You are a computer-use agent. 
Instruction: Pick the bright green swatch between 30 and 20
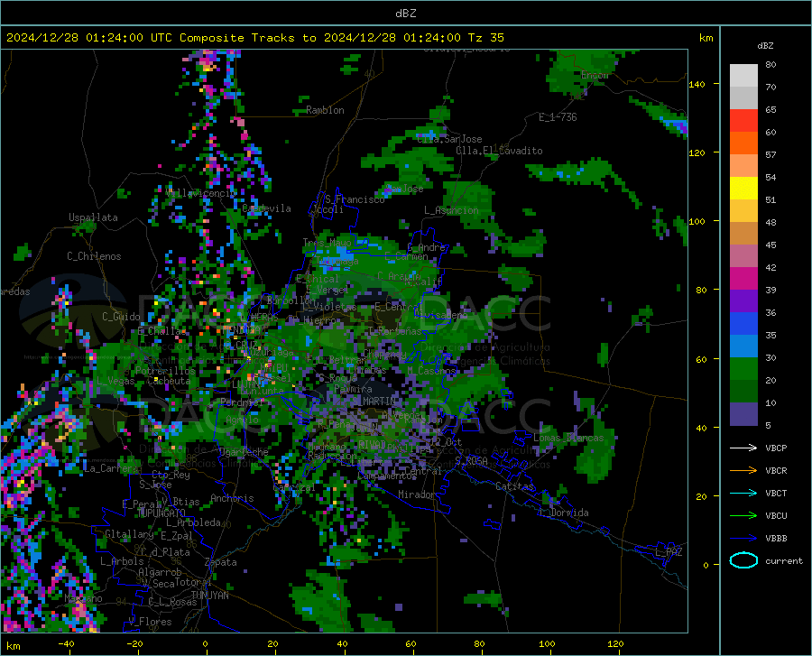tap(743, 369)
